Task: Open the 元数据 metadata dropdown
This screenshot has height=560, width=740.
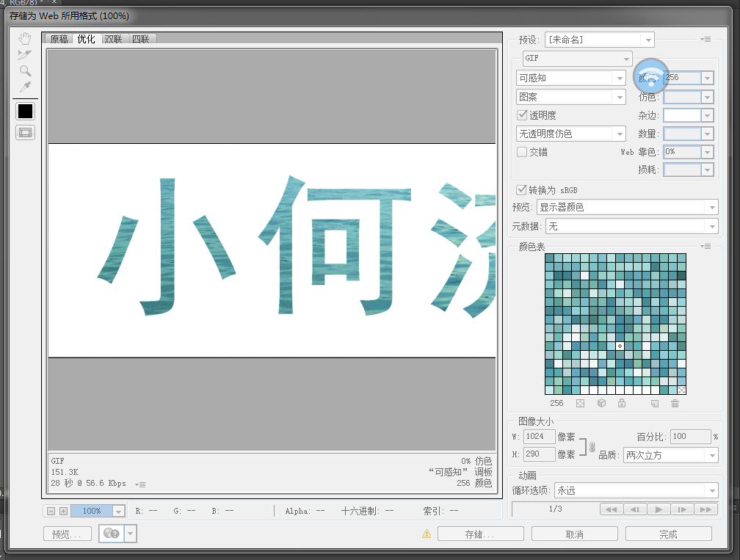Action: click(x=632, y=227)
